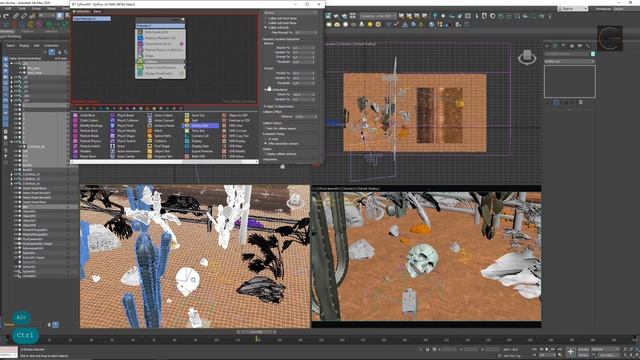Screen dimensions: 640x360
Task: Open the Customize menu in Scene Explorer
Action: 51,46
